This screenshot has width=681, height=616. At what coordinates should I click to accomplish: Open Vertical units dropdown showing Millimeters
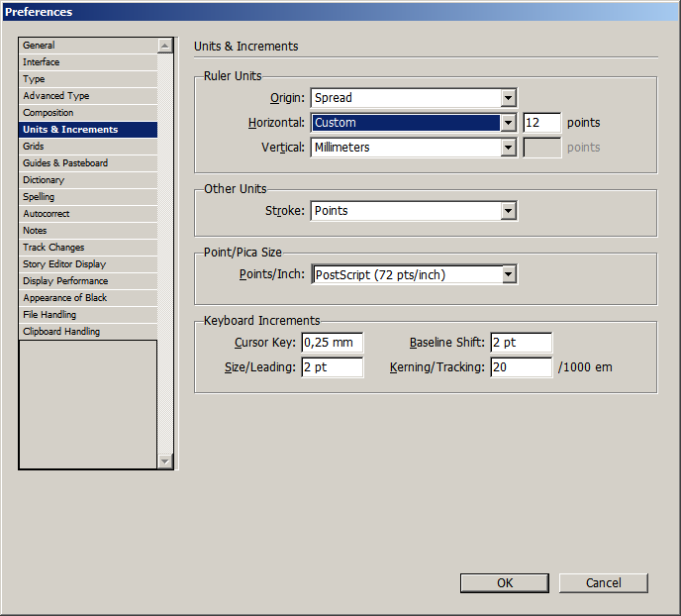pyautogui.click(x=414, y=148)
